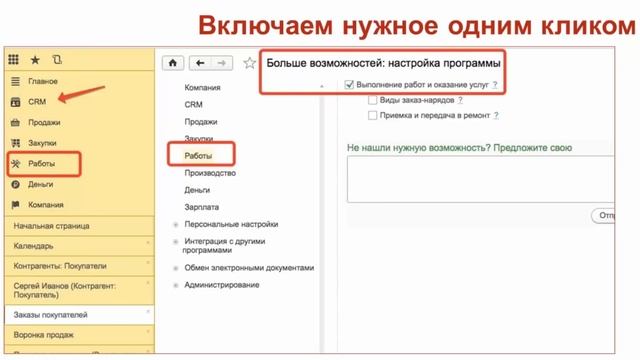Click the Работы tools icon
The image size is (640, 360).
click(16, 164)
